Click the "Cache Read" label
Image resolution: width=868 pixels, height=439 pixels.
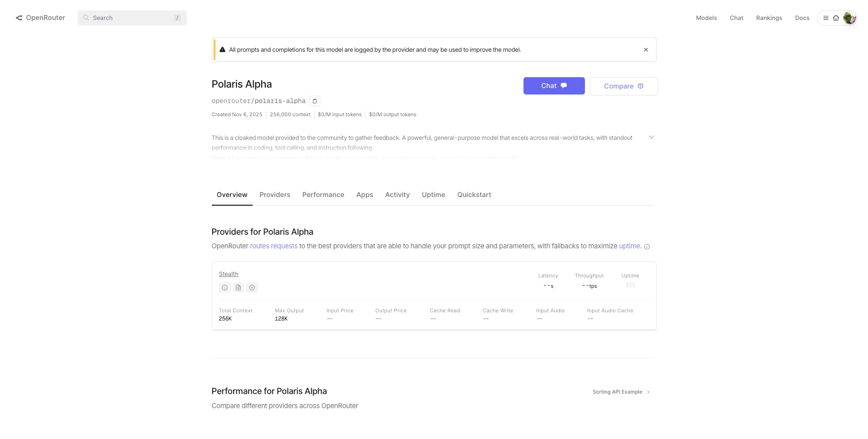[445, 311]
